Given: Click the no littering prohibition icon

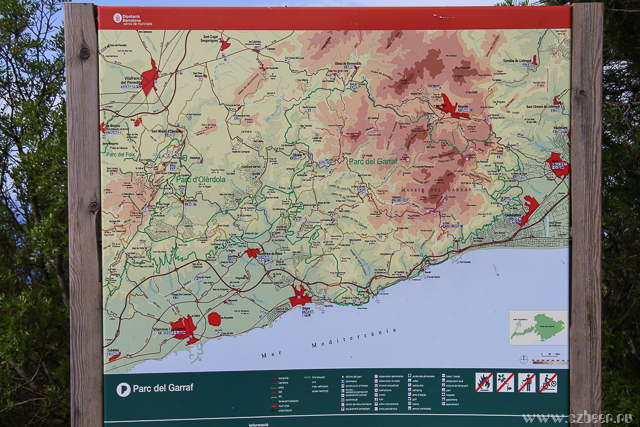Looking at the screenshot, I should coord(527,383).
